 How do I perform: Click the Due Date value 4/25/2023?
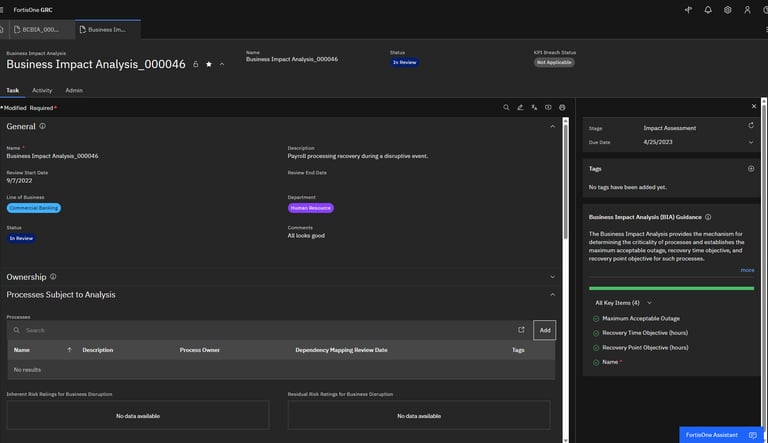tap(658, 142)
